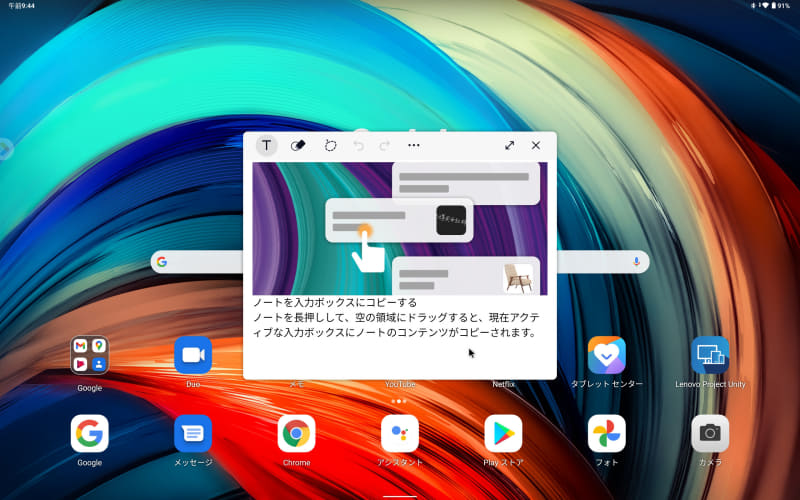Click the note title ノートを入力ボックスにコピーする

click(x=335, y=303)
